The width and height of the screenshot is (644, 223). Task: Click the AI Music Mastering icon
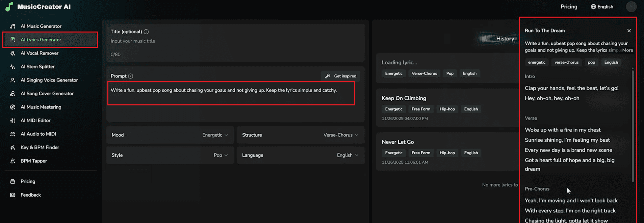pos(12,107)
